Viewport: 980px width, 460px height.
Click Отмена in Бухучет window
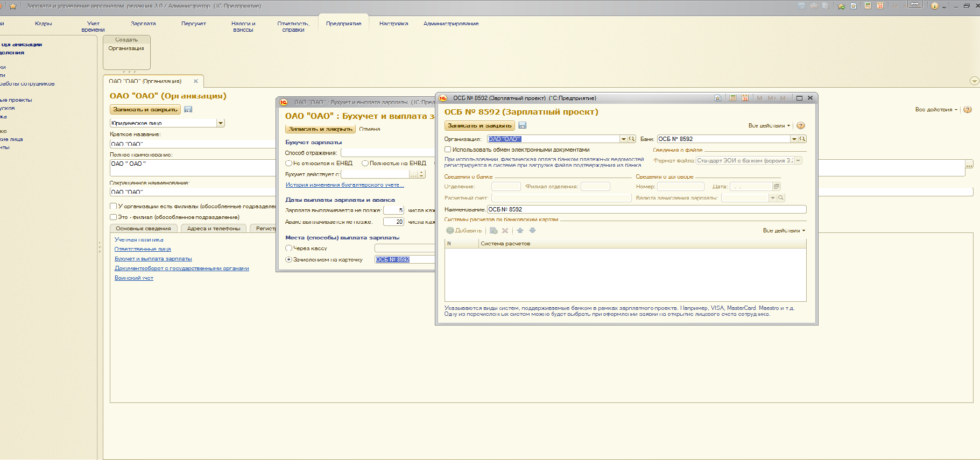(x=370, y=129)
